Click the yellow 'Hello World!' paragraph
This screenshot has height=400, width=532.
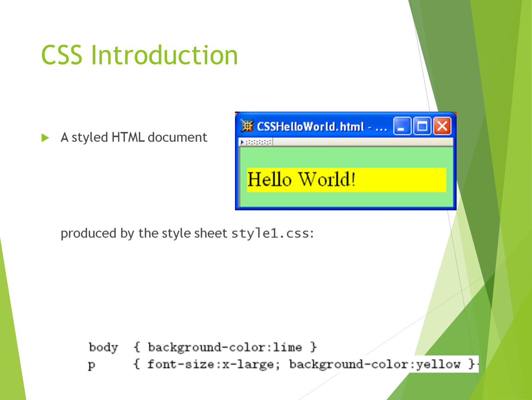346,180
